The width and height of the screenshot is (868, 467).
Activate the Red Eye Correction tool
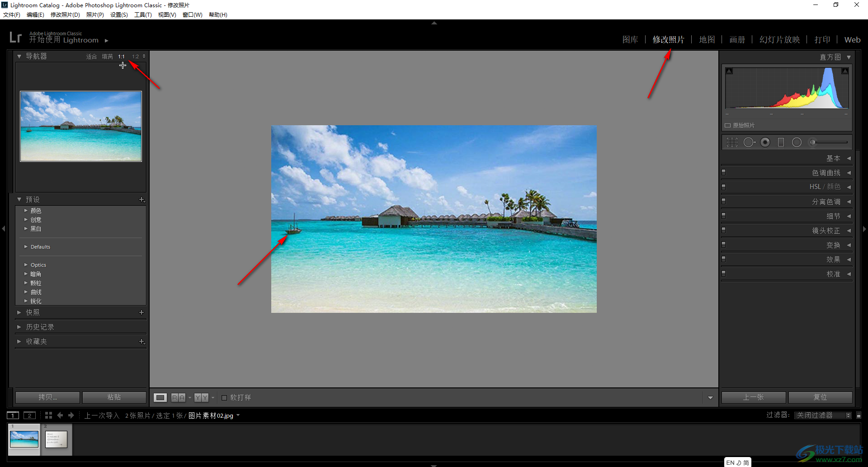765,142
